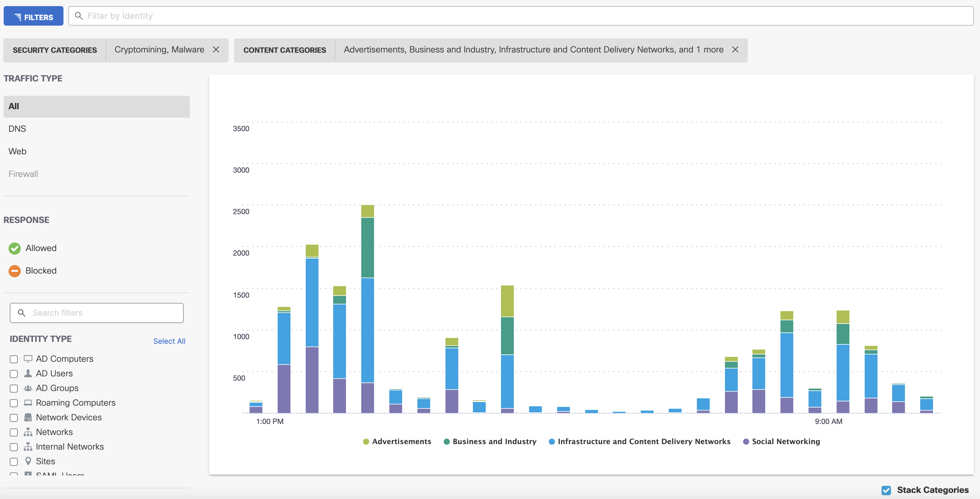Toggle the Allowed response filter

pyautogui.click(x=41, y=248)
